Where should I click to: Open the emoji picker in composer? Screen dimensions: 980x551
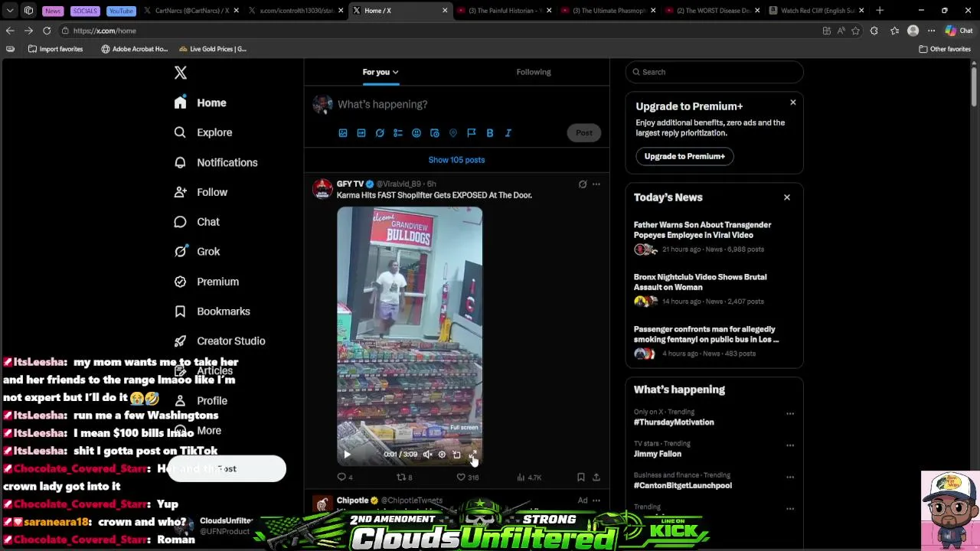(416, 133)
